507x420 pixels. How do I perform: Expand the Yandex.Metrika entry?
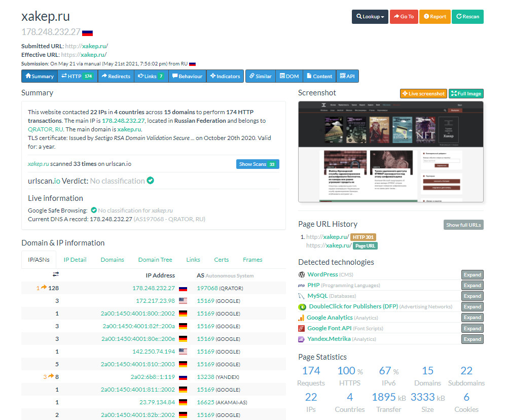473,339
